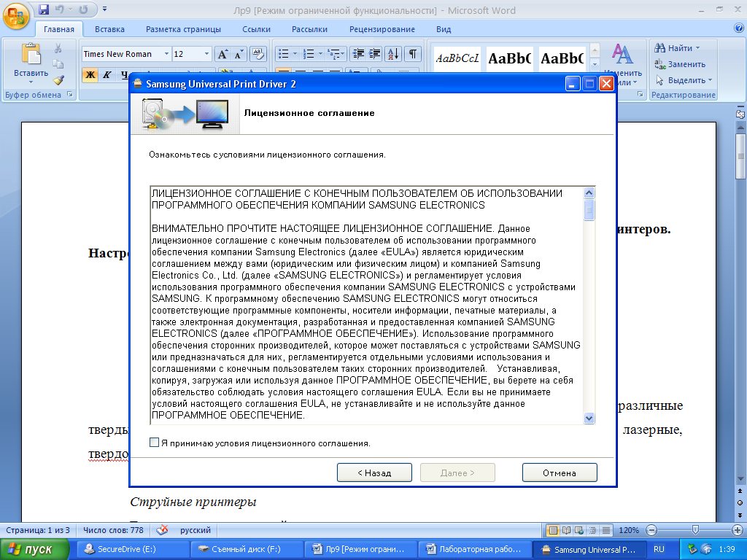Switch to Outline view icon
The image size is (747, 560).
(592, 530)
